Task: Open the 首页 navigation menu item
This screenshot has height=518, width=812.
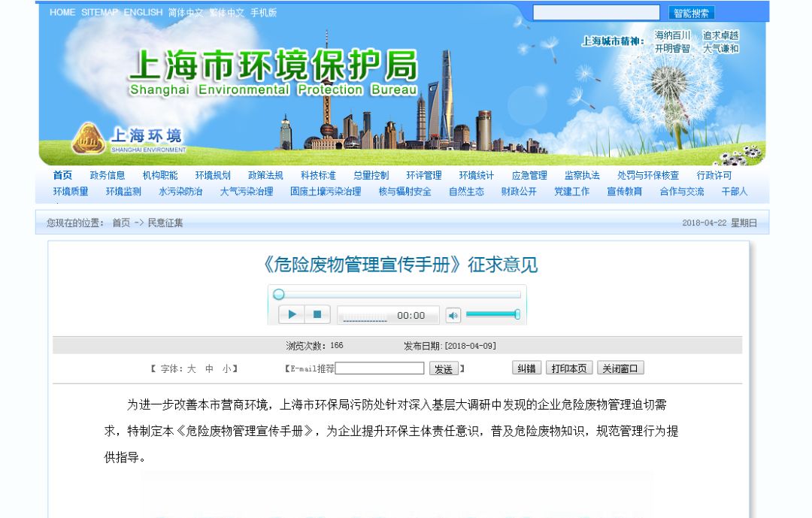Action: pyautogui.click(x=62, y=175)
